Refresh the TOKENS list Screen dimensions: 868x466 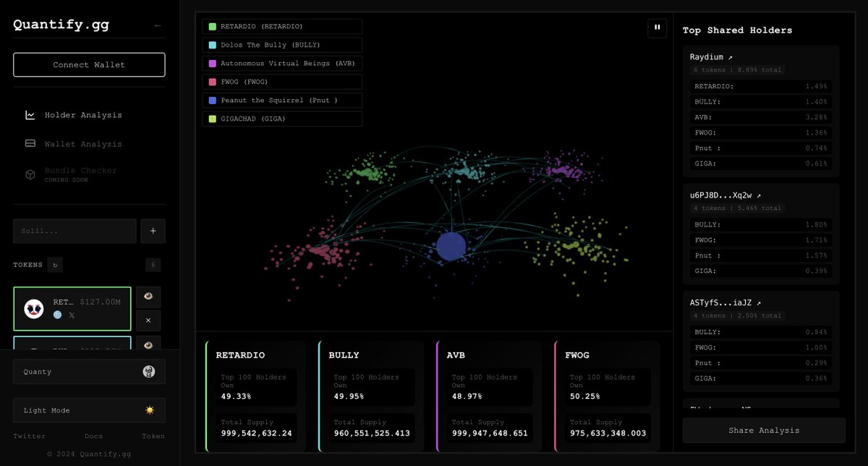[x=55, y=265]
